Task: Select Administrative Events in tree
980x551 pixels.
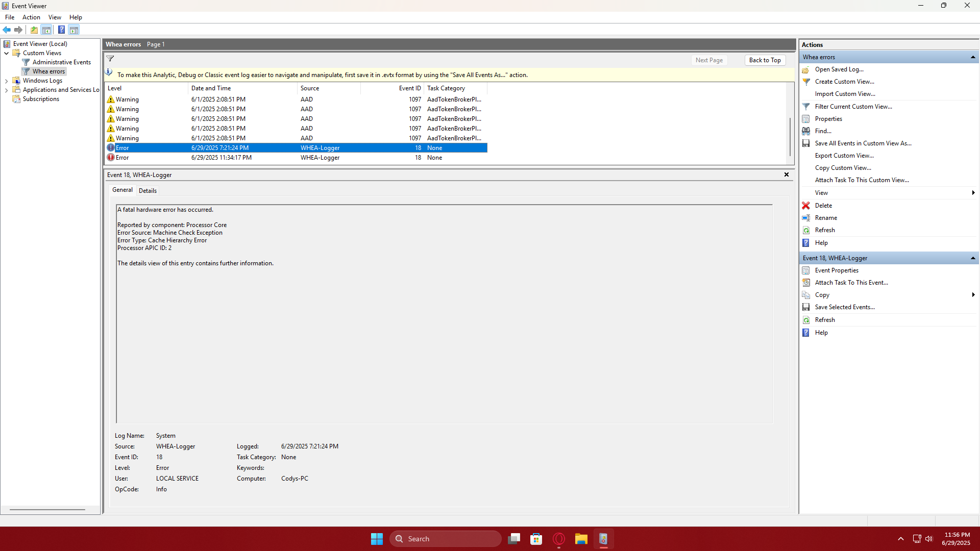Action: (62, 62)
